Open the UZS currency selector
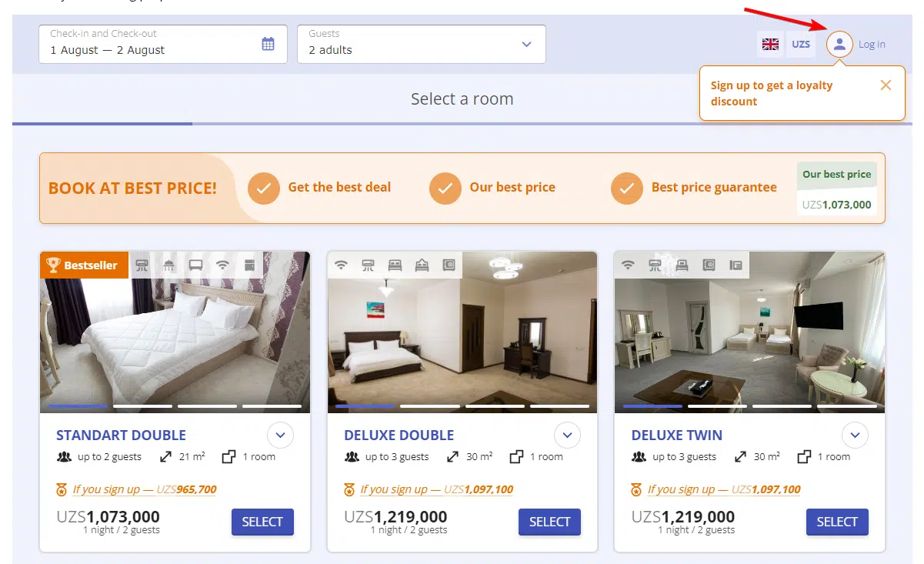The height and width of the screenshot is (564, 924). pos(801,45)
